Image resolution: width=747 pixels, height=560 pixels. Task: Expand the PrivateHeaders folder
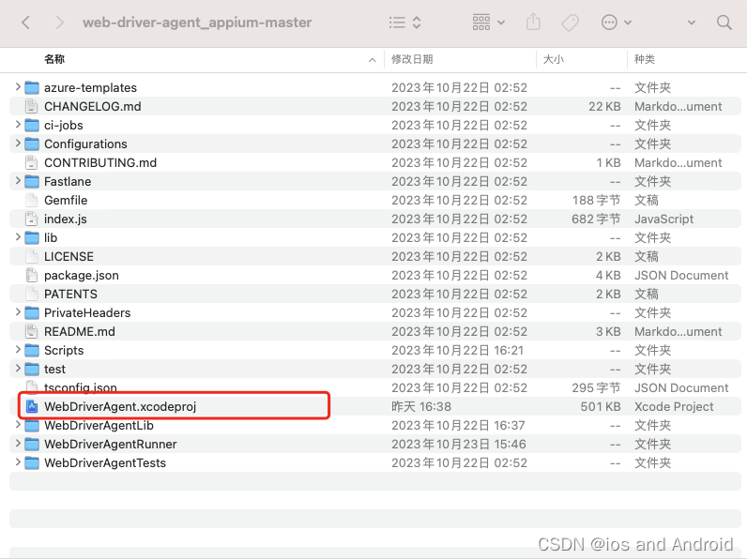tap(18, 312)
